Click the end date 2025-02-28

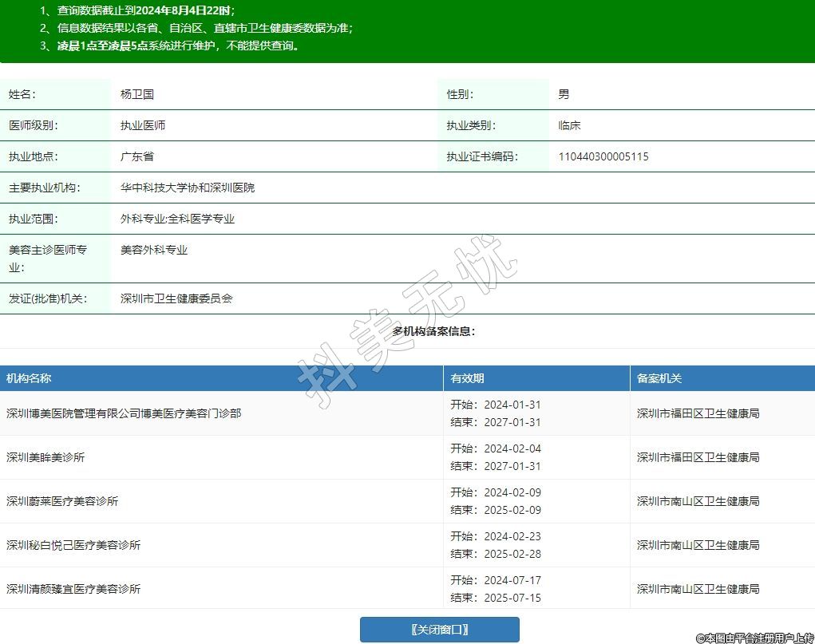[x=512, y=554]
